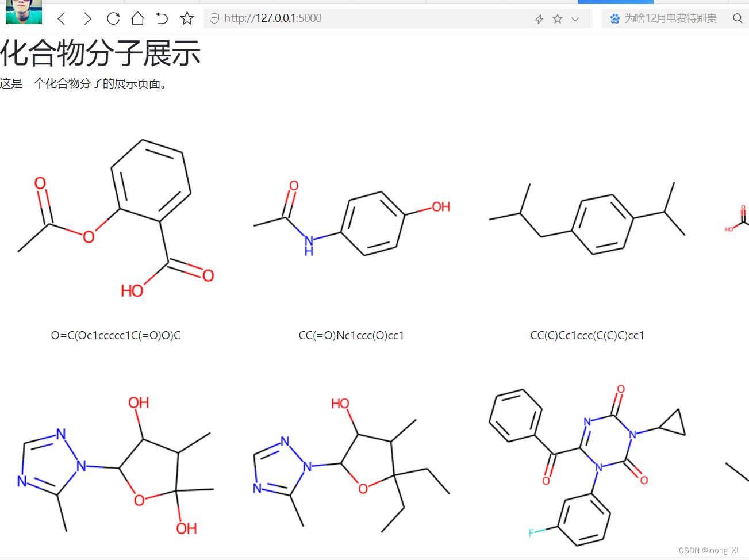Viewport: 749px width, 560px height.
Task: Click the shield icon in the address bar
Action: [214, 18]
